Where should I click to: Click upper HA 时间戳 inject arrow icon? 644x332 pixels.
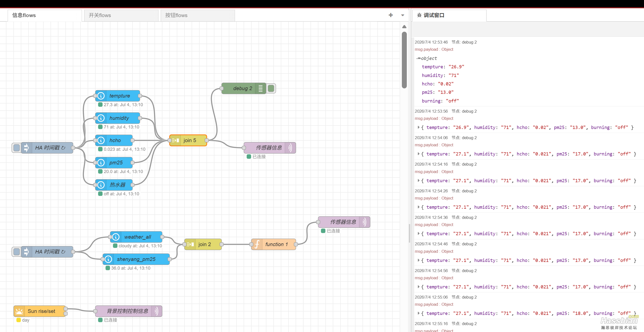coord(26,148)
